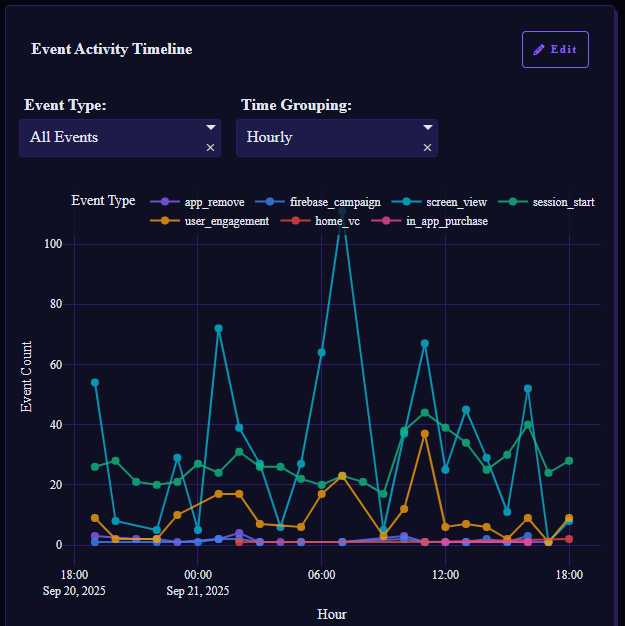Clear the All Events selection
This screenshot has width=625, height=626.
tap(210, 148)
